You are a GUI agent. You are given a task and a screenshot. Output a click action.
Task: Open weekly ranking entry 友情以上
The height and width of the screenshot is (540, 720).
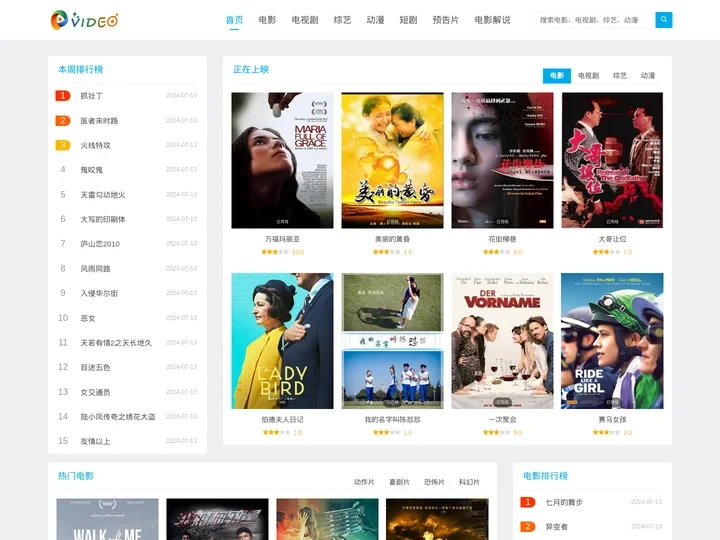[x=96, y=441]
